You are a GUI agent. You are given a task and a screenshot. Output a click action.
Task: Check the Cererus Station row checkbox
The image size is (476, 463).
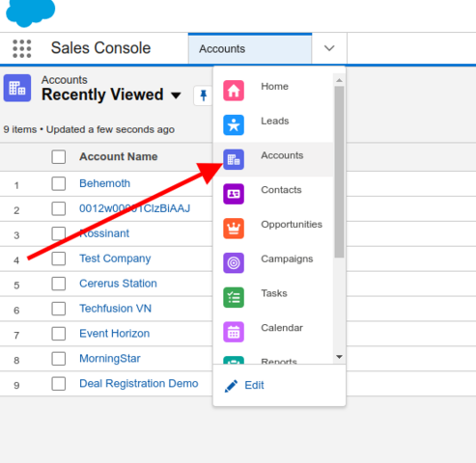59,284
